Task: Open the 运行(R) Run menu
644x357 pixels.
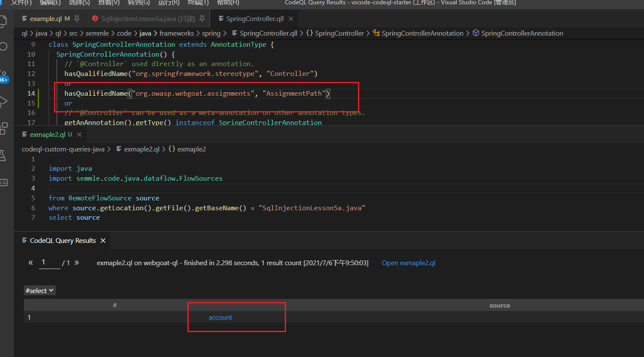Action: click(x=169, y=3)
